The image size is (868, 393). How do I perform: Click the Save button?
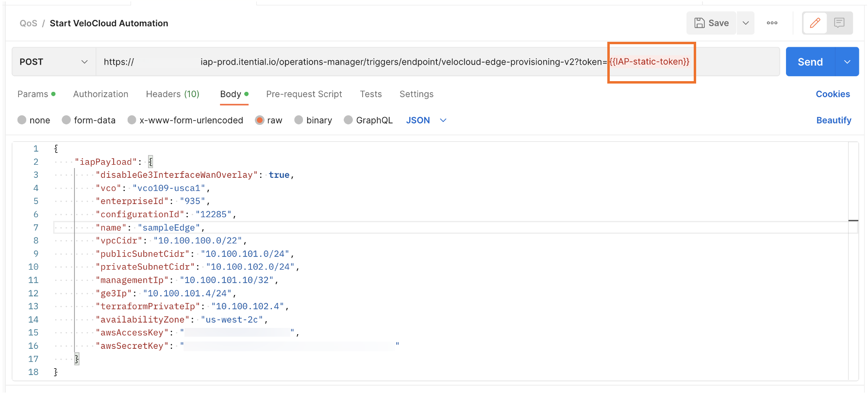[x=711, y=23]
